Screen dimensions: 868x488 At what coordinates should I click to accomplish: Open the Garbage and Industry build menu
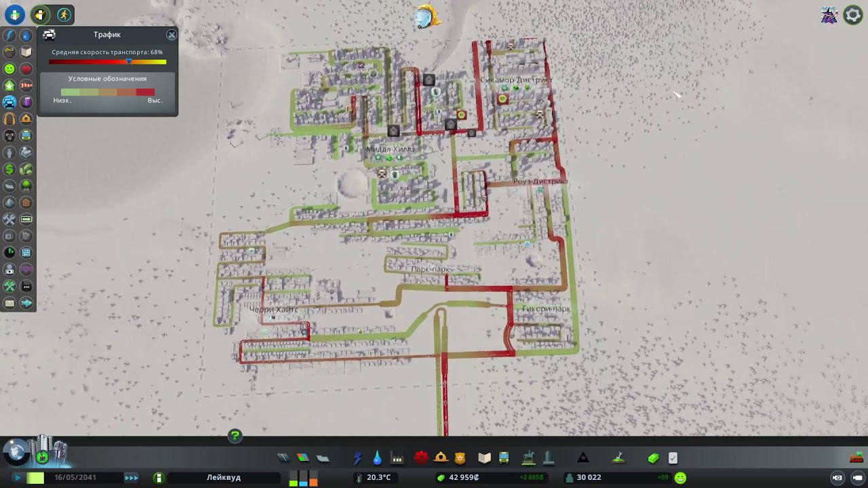coord(397,458)
